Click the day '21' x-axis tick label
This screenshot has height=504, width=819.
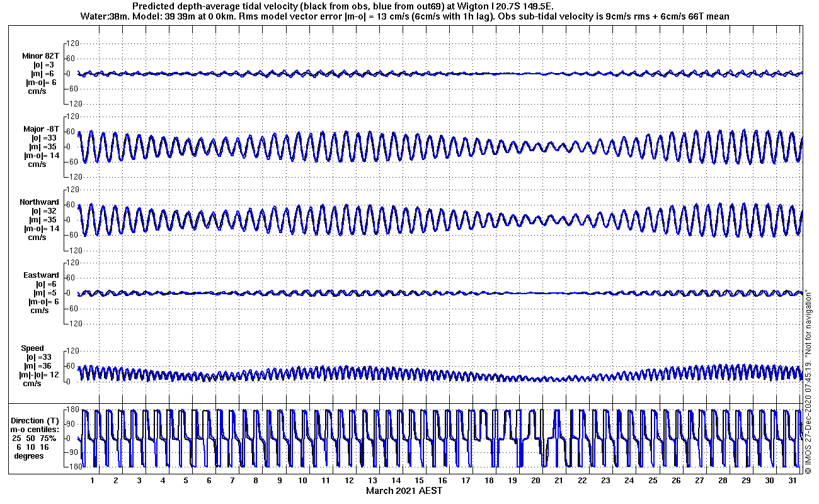click(559, 481)
